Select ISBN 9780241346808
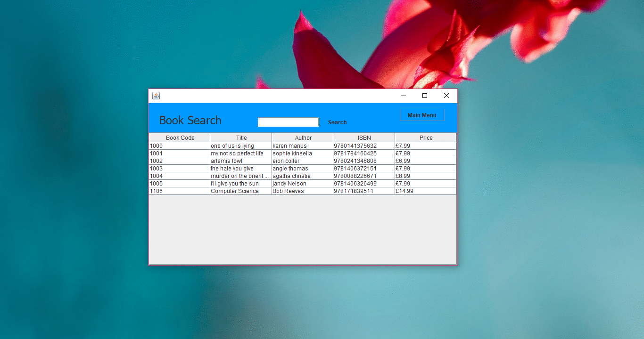The image size is (644, 339). tap(364, 161)
